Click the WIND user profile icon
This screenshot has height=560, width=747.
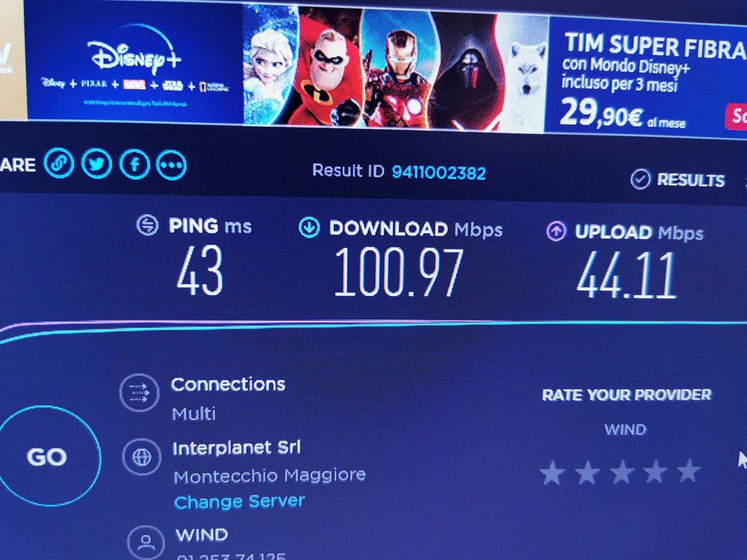point(146,542)
